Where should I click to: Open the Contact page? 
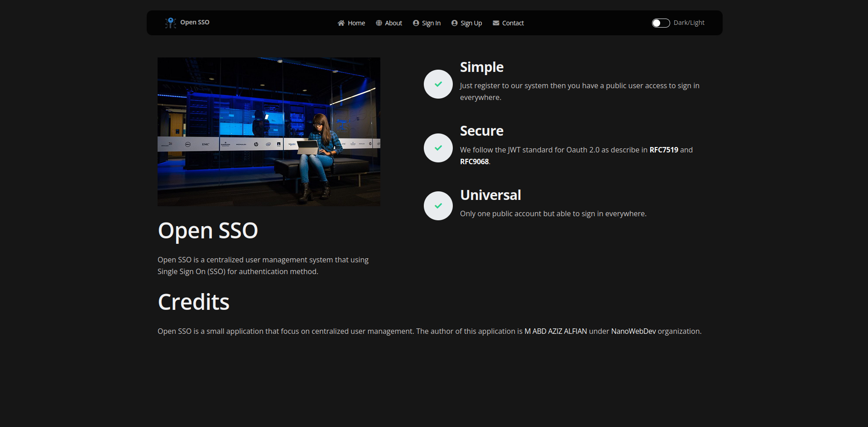tap(513, 23)
